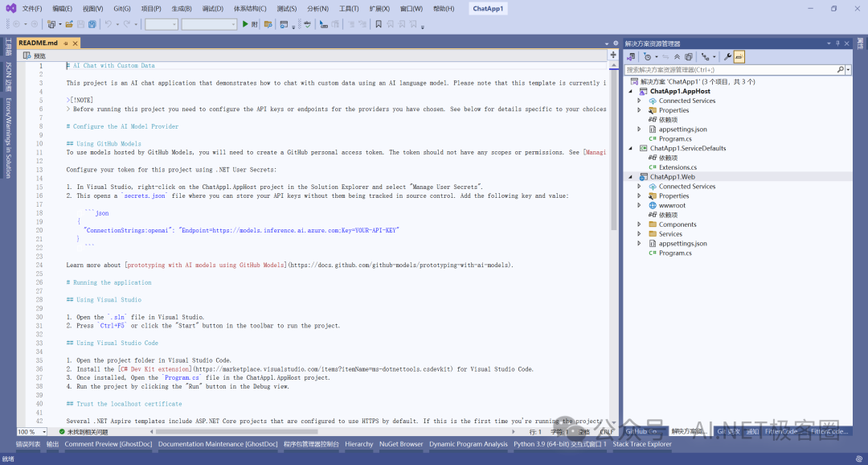This screenshot has width=868, height=465.
Task: Click CRLF line ending indicator
Action: [x=607, y=432]
